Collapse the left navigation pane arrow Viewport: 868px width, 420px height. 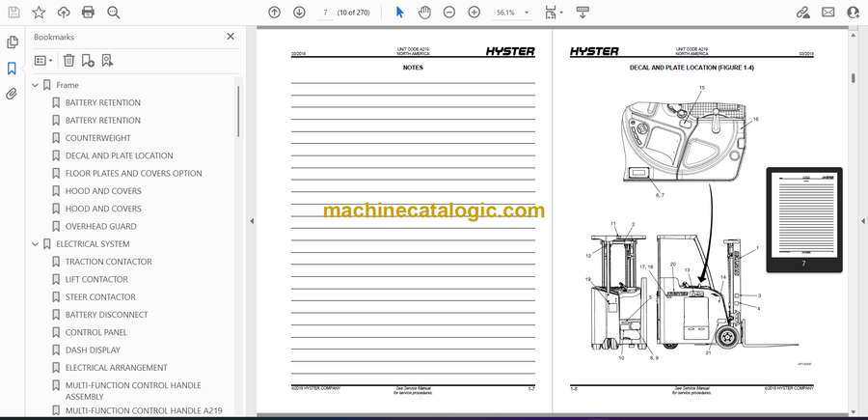[252, 220]
